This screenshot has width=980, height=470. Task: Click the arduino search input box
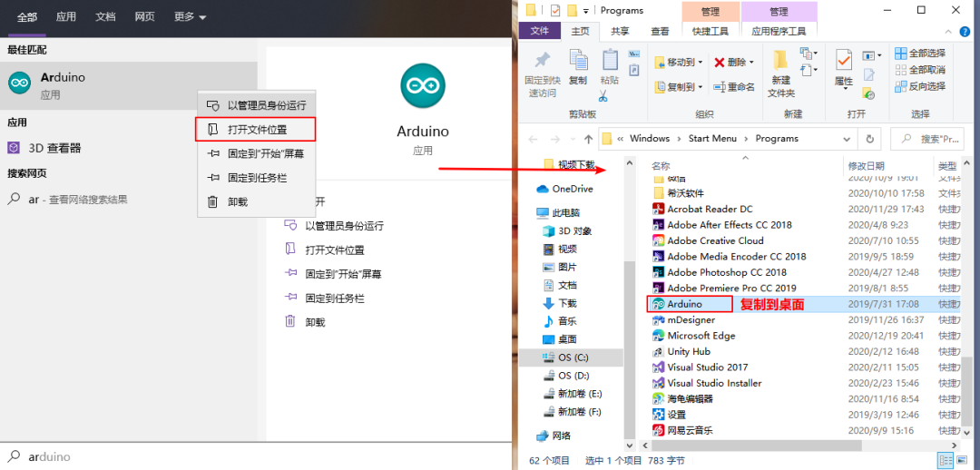[256, 457]
